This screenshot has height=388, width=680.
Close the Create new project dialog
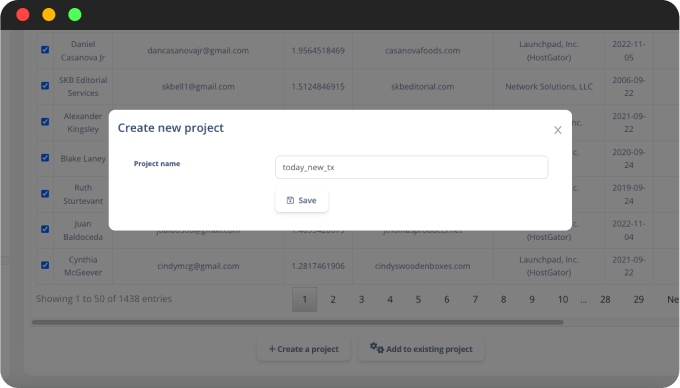click(558, 130)
